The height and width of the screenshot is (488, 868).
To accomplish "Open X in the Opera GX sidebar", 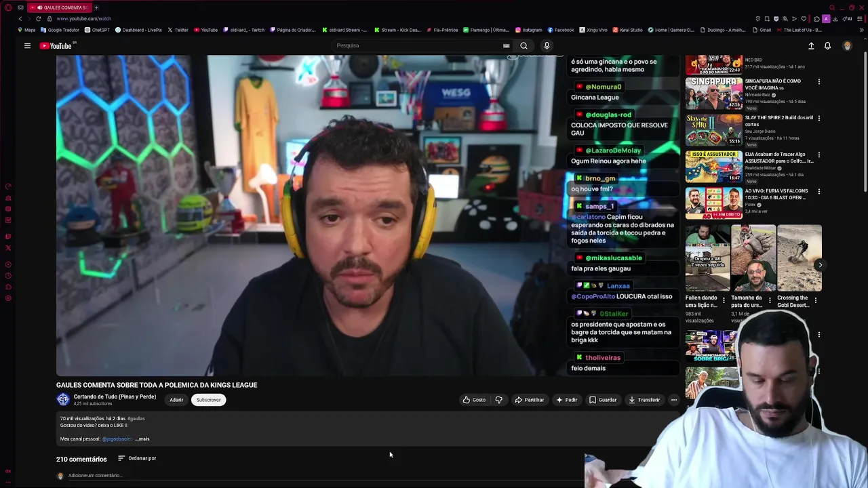I will point(8,248).
